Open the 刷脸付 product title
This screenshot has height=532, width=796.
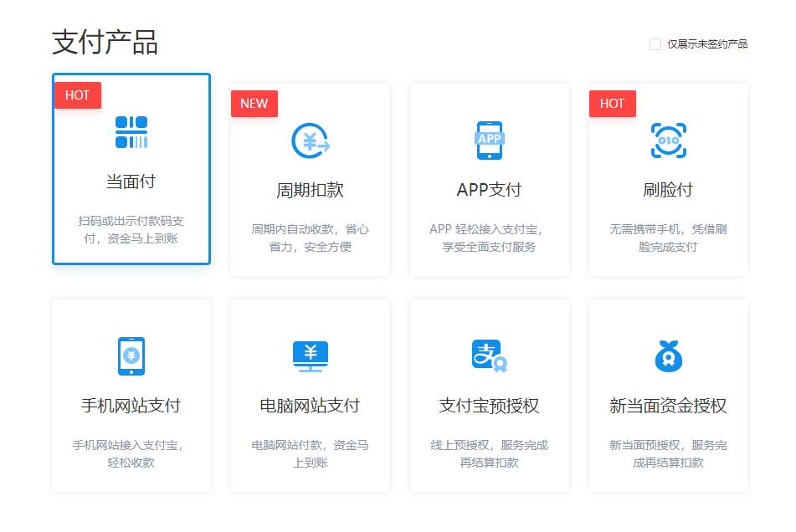click(x=668, y=190)
